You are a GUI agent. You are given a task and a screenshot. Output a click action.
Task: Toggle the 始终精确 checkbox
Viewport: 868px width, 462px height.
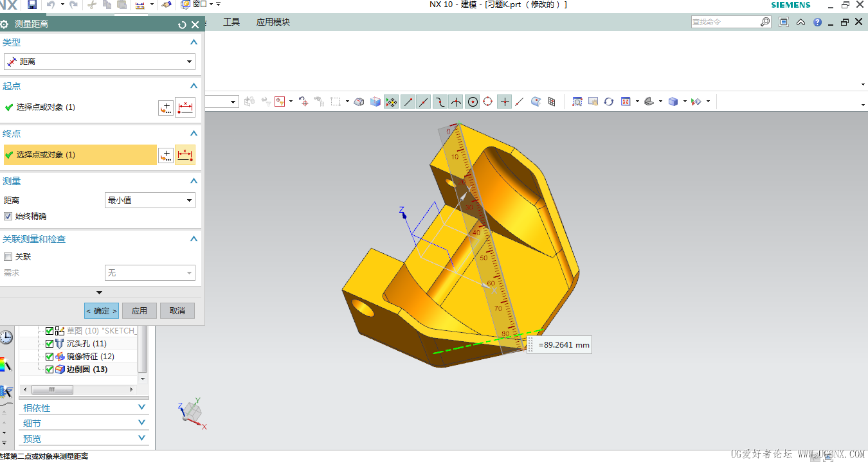8,217
